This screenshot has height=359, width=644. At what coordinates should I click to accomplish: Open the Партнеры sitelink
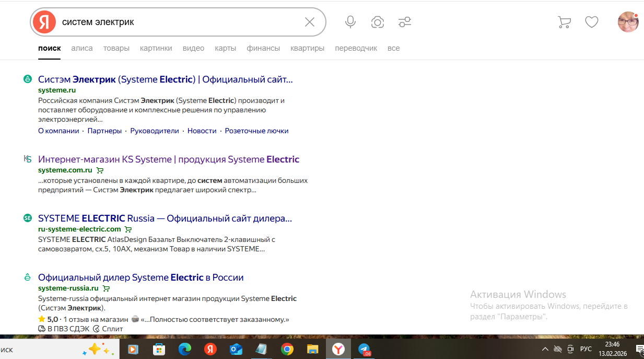(104, 131)
